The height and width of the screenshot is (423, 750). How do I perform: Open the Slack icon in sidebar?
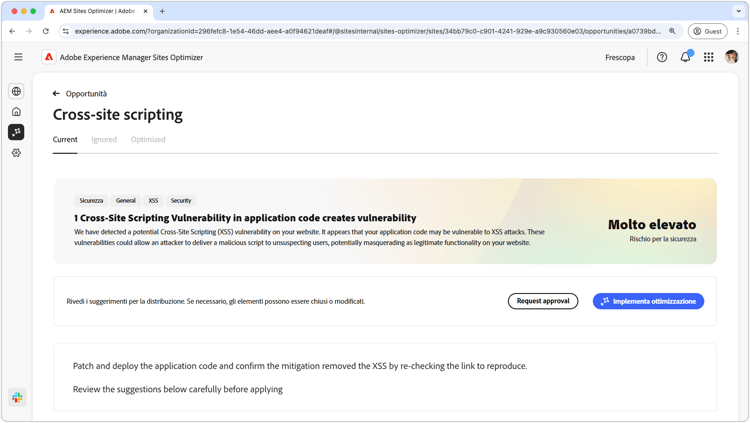coord(17,397)
